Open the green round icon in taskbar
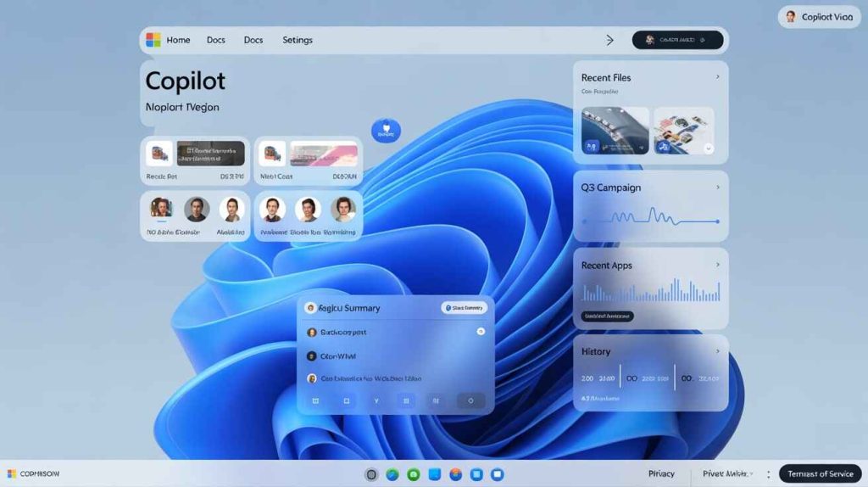Image resolution: width=868 pixels, height=487 pixels. [x=414, y=474]
